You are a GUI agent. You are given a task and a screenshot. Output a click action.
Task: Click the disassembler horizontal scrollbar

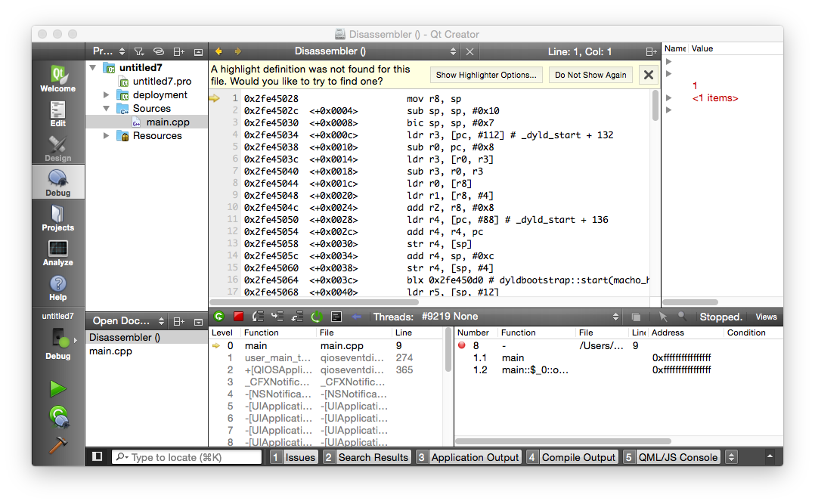tap(314, 302)
